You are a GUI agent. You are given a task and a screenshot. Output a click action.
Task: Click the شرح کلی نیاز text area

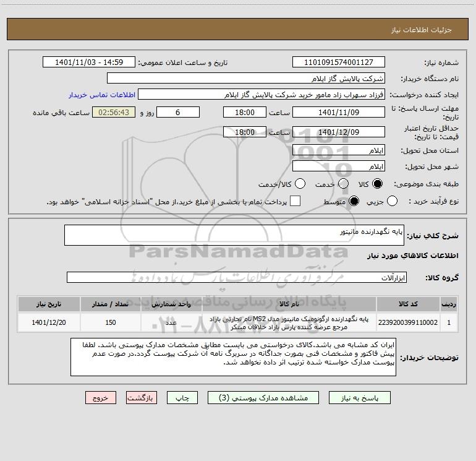click(x=234, y=235)
